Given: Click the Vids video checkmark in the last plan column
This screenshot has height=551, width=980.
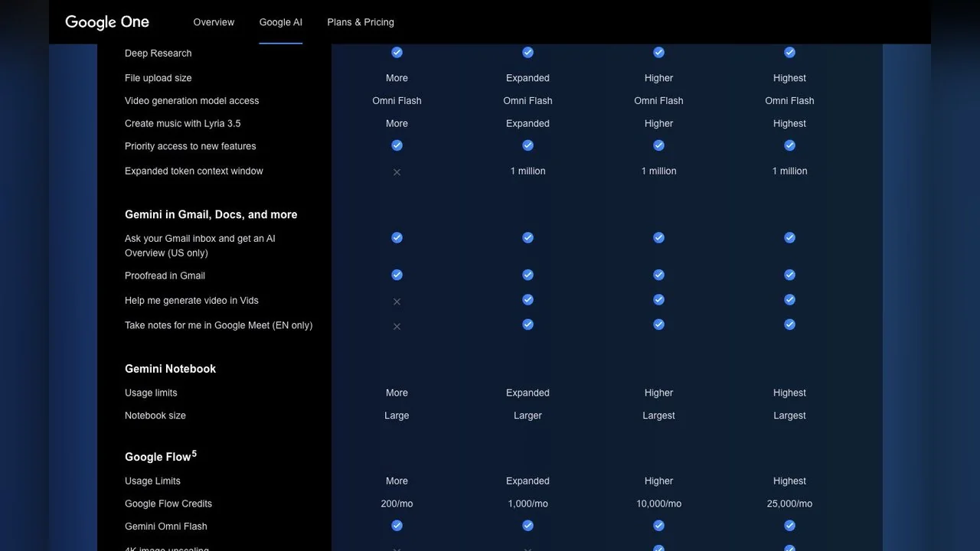Looking at the screenshot, I should [789, 300].
